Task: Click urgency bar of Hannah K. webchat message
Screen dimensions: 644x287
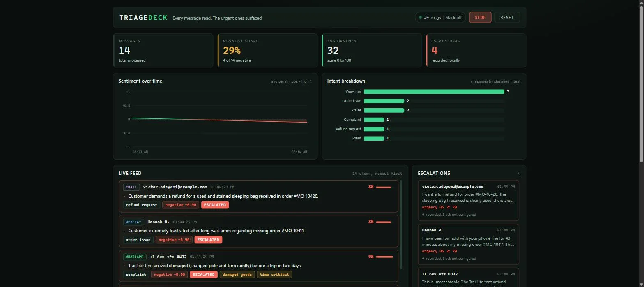Action: tap(384, 222)
